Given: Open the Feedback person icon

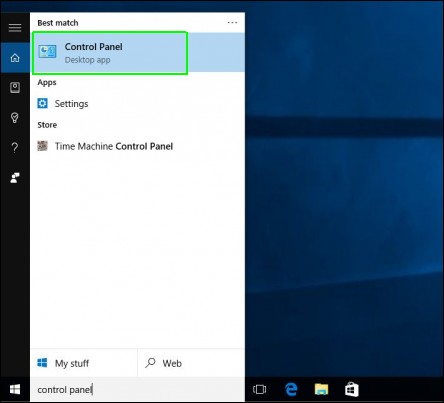Looking at the screenshot, I should [x=15, y=178].
